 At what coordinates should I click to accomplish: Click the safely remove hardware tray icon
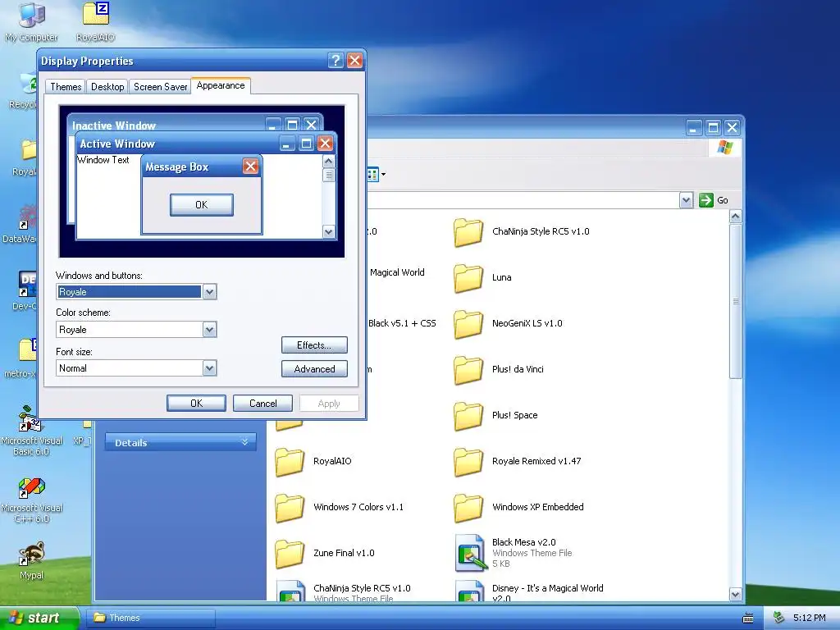(x=778, y=618)
